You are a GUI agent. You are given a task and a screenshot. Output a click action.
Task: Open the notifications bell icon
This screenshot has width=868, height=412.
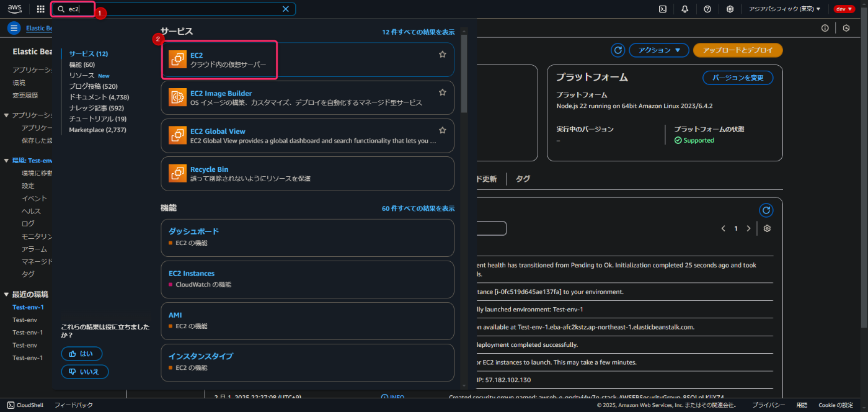pyautogui.click(x=685, y=9)
